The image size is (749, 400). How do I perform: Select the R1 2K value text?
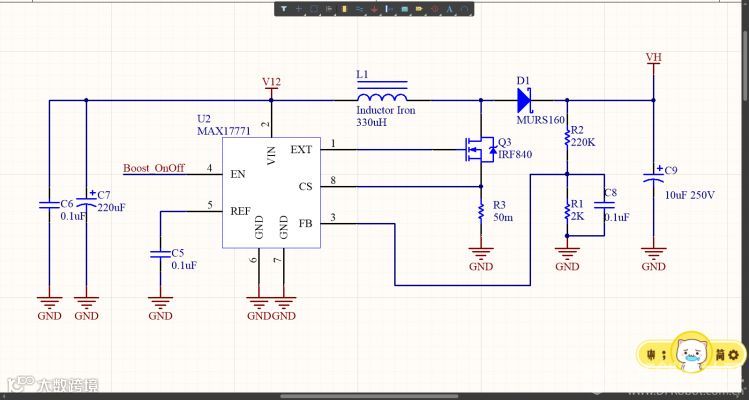[x=578, y=216]
